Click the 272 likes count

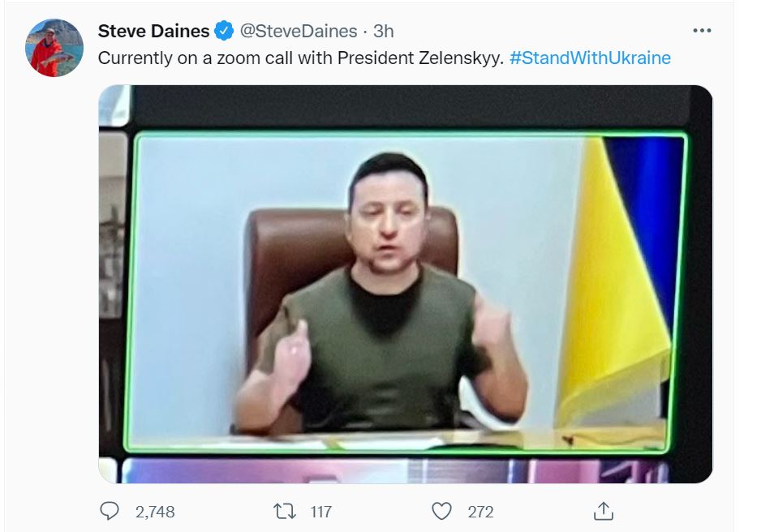click(x=480, y=511)
